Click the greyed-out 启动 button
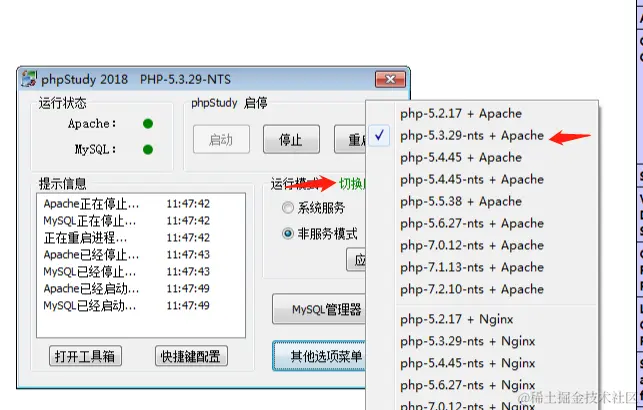Viewport: 643px width, 410px height. click(221, 140)
